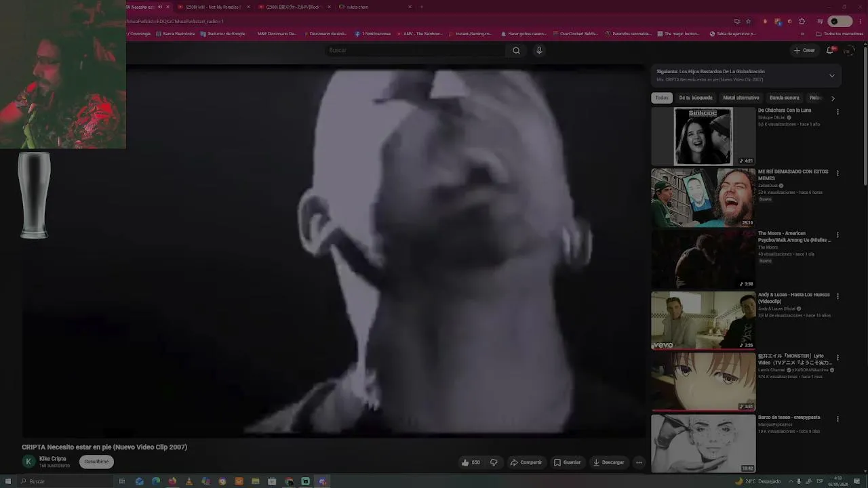Viewport: 868px width, 488px height.
Task: Close the nukta cham browser tab
Action: [410, 7]
